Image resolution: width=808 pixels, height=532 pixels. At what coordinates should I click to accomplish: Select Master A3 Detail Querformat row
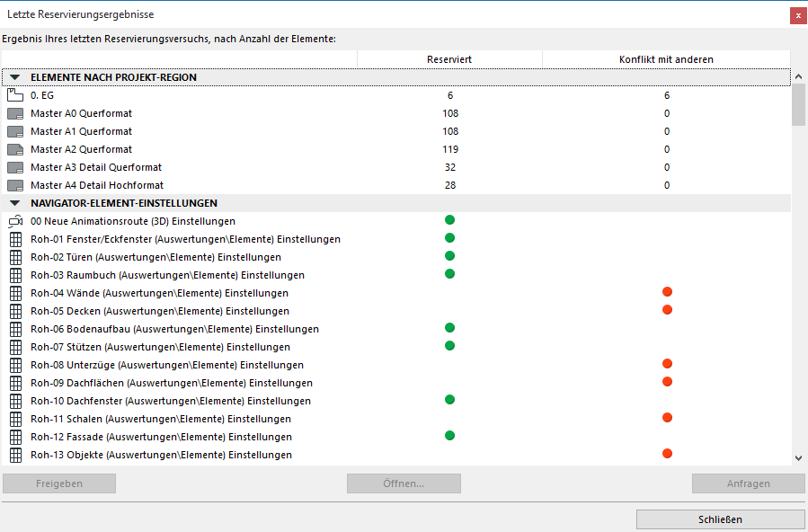[x=395, y=167]
